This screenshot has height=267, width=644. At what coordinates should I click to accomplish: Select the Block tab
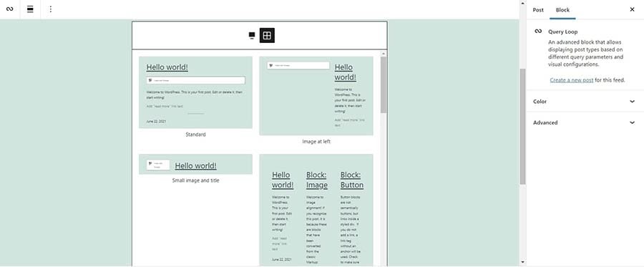562,10
